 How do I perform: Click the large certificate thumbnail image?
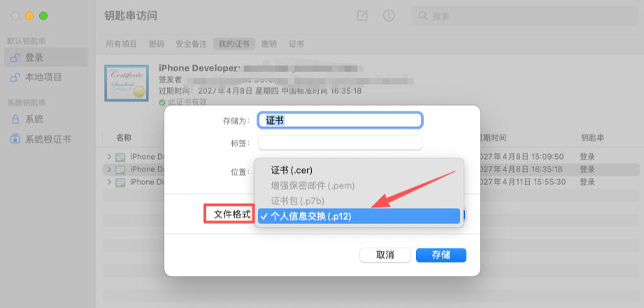pos(127,83)
